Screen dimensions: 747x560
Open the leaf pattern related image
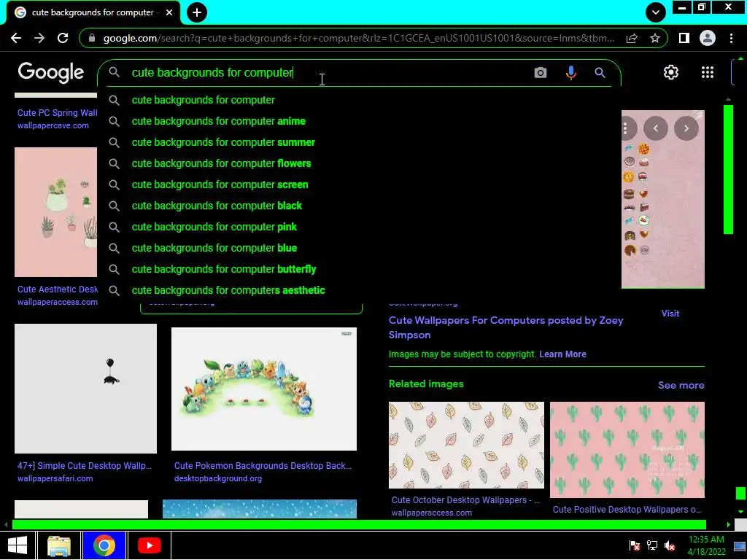point(466,446)
